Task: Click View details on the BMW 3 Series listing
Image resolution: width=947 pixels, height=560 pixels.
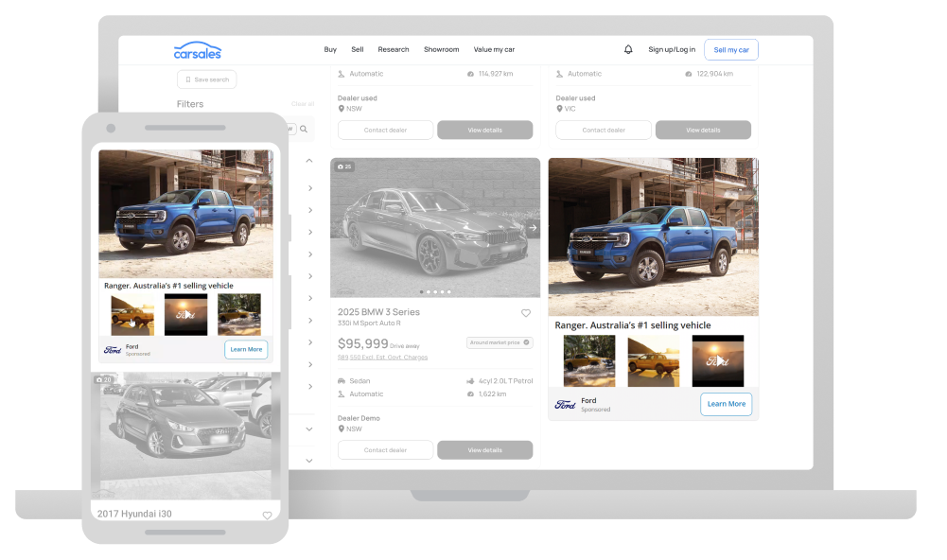Action: click(x=485, y=450)
